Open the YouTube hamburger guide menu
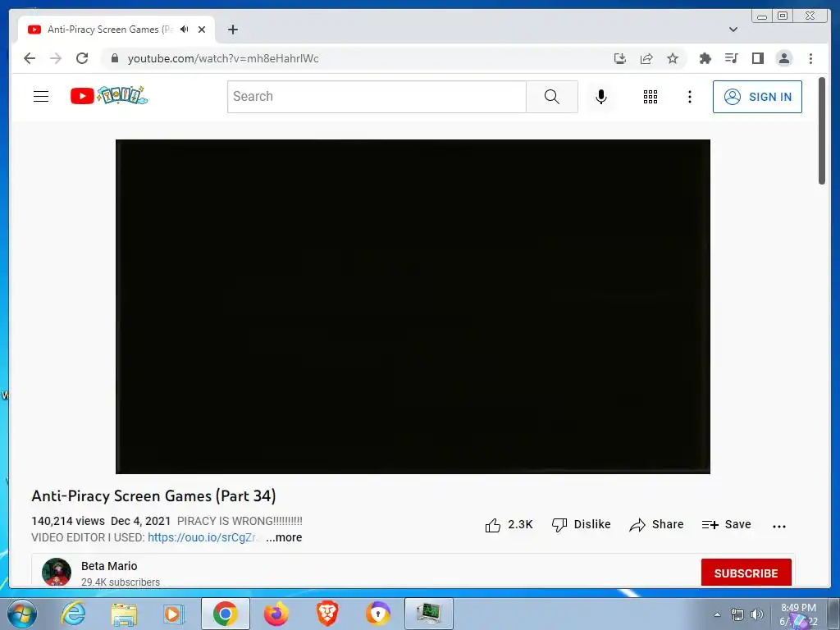The image size is (840, 630). 41,97
